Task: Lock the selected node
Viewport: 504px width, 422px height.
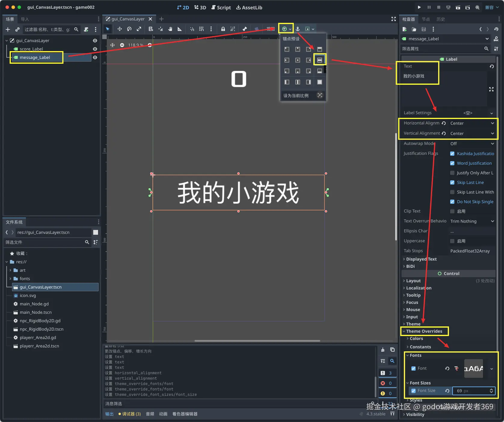Action: click(x=223, y=29)
